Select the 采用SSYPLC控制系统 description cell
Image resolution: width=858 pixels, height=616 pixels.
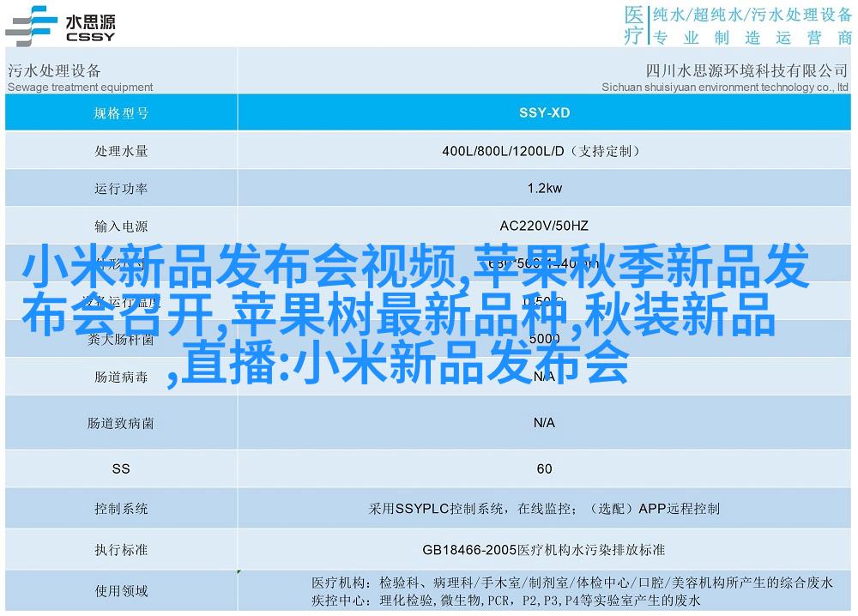pyautogui.click(x=545, y=509)
